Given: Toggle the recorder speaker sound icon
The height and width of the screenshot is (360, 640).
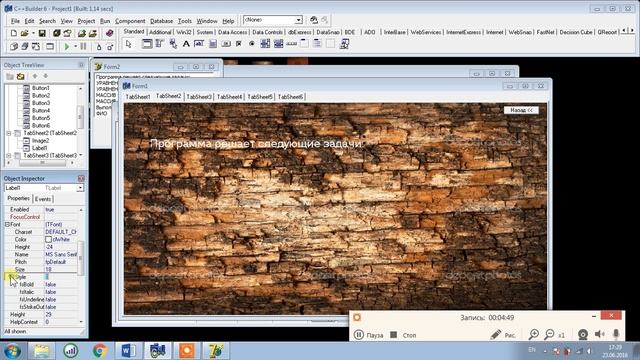Looking at the screenshot, I should click(x=600, y=335).
